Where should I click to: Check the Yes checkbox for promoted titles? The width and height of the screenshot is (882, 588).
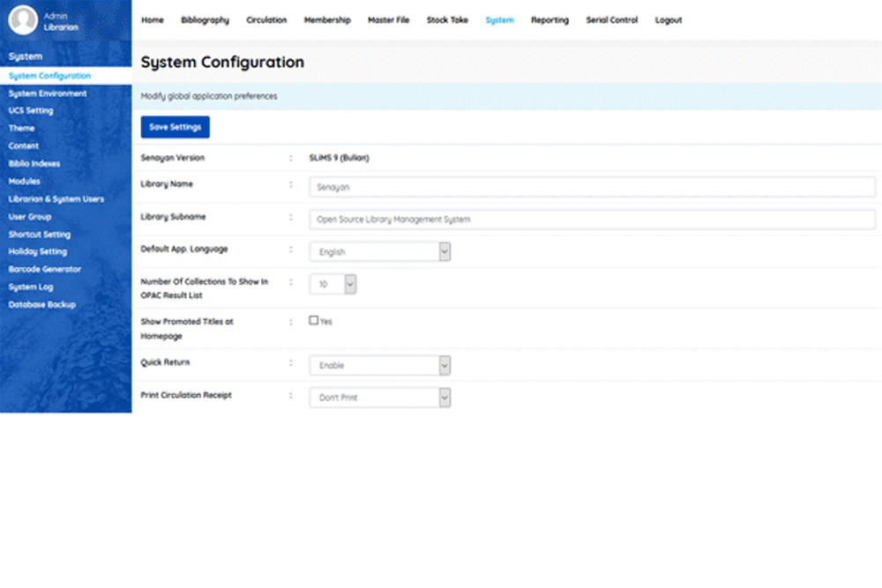click(312, 320)
